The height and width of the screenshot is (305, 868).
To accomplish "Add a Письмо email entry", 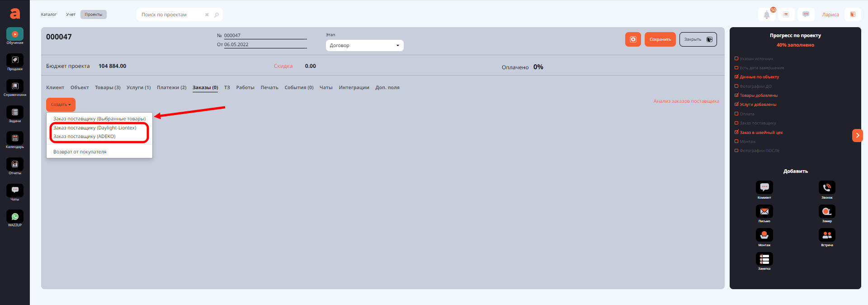I will (764, 211).
